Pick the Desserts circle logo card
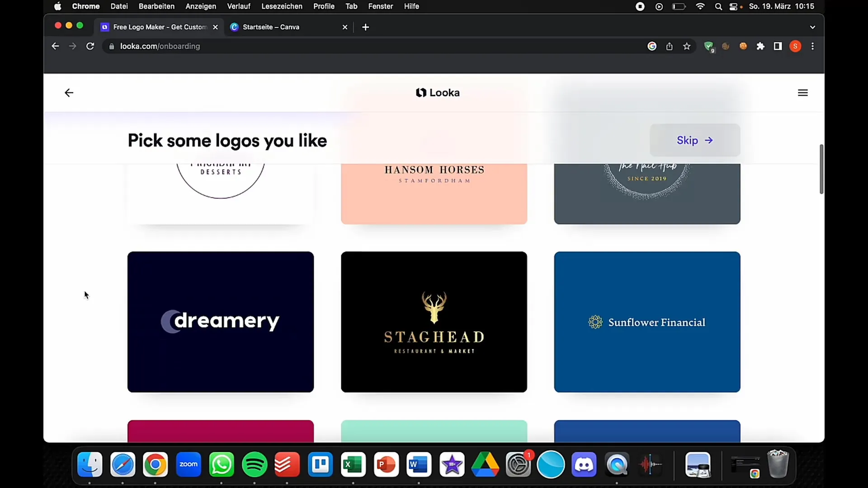868x488 pixels. pos(221,194)
